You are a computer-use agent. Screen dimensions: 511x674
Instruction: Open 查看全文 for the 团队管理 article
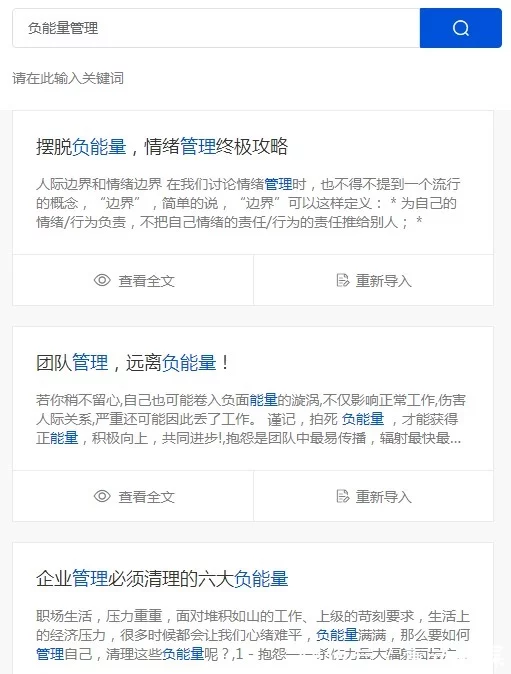133,496
